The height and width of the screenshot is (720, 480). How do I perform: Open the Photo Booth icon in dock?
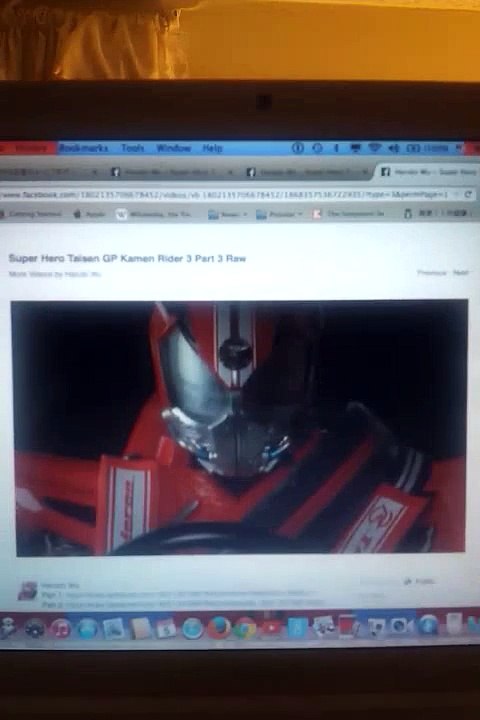pyautogui.click(x=350, y=626)
